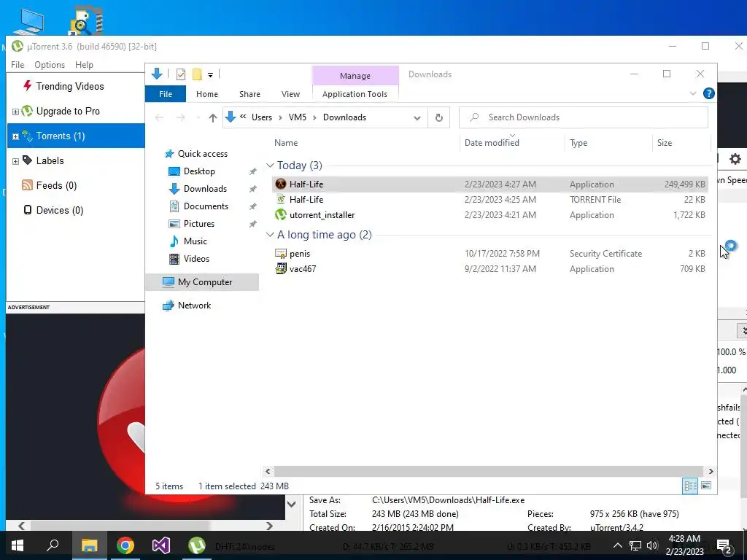The height and width of the screenshot is (560, 747).
Task: Open Visual Studio from the taskbar
Action: (161, 545)
